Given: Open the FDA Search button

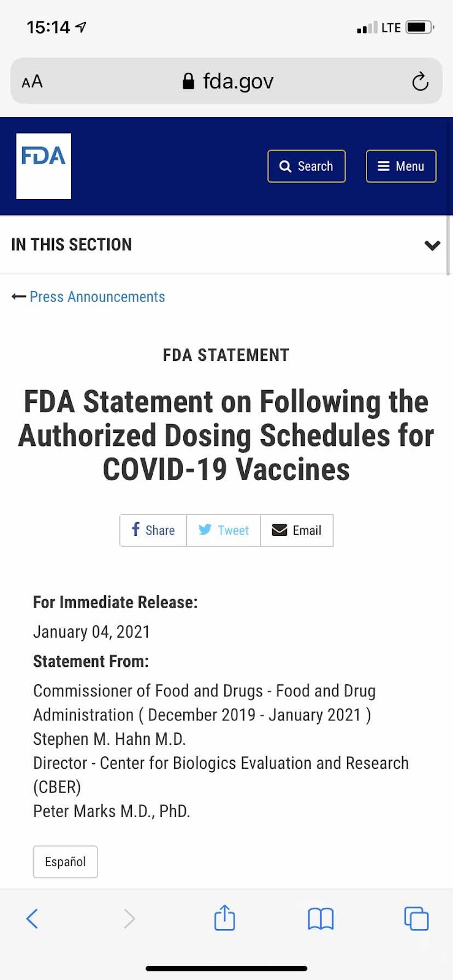Looking at the screenshot, I should click(306, 166).
